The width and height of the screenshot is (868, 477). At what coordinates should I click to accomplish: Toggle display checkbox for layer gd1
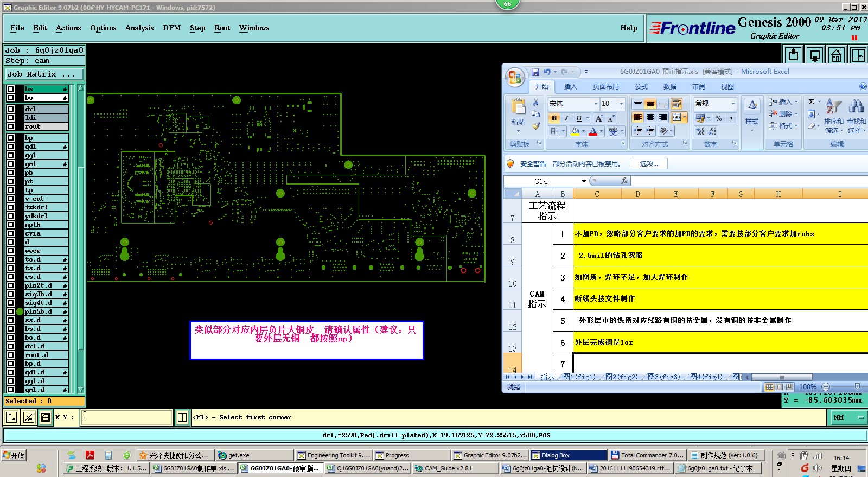tap(11, 147)
